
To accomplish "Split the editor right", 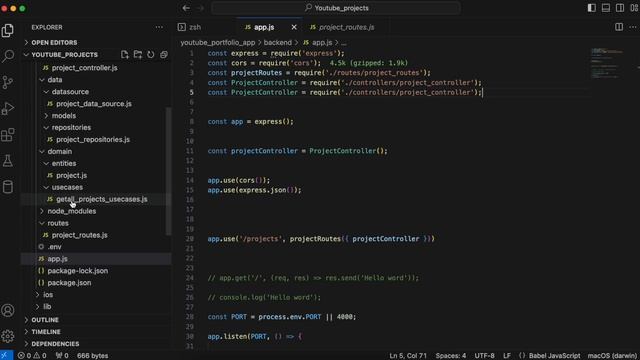I will (619, 27).
